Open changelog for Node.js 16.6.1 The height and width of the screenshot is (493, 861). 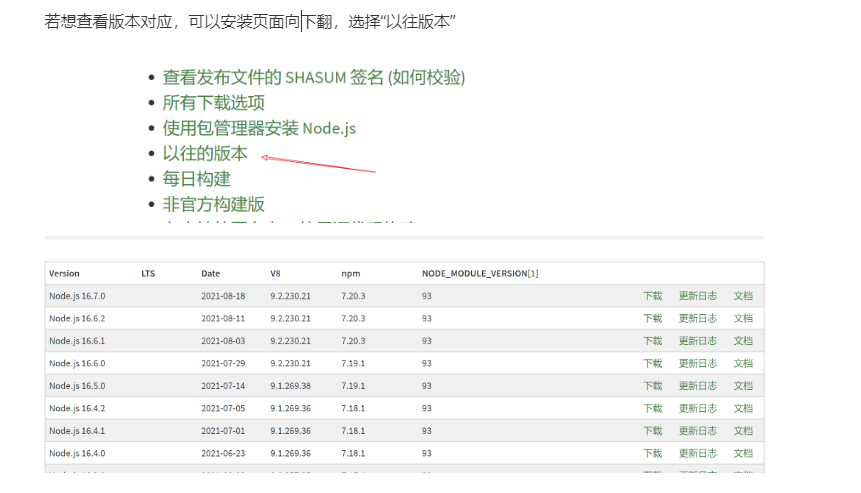697,341
